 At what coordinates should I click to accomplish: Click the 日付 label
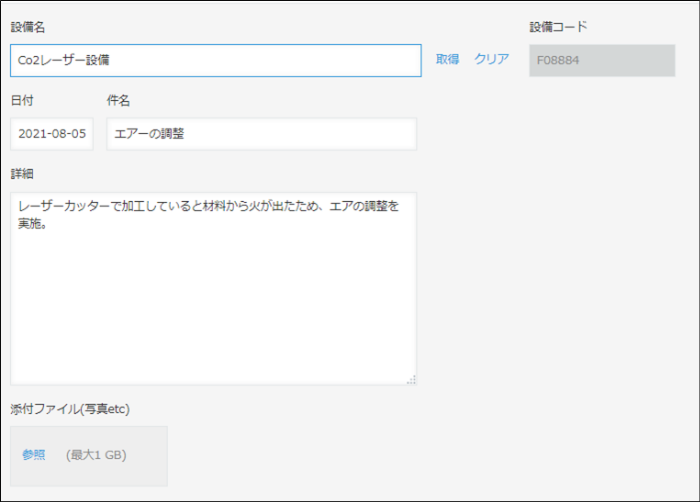point(22,100)
